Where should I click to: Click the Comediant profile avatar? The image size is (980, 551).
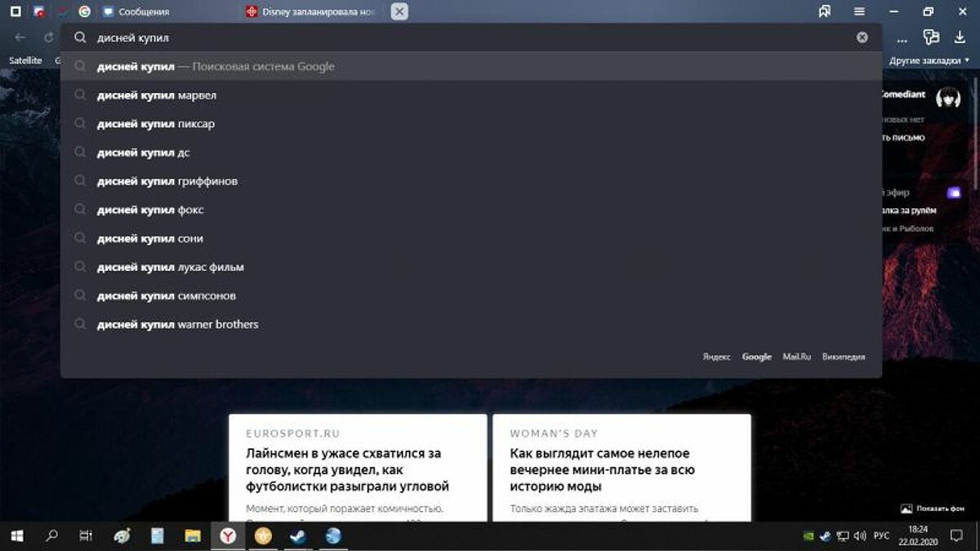(x=947, y=98)
